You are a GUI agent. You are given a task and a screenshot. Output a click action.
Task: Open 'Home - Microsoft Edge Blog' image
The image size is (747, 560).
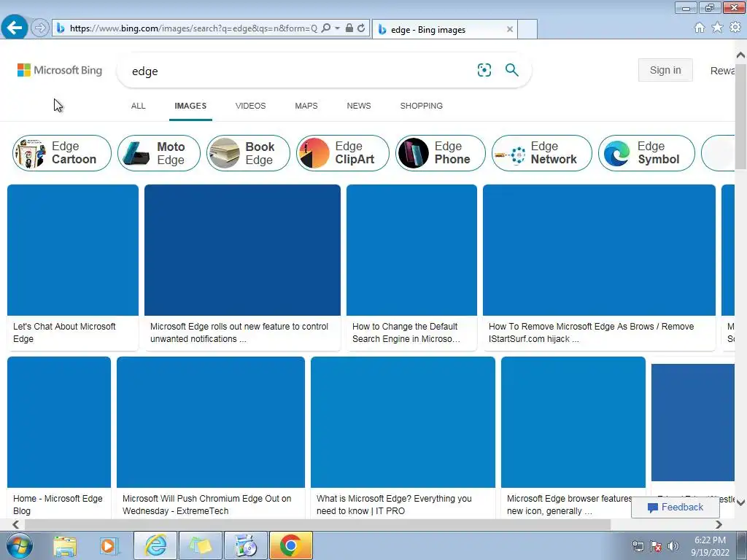click(x=59, y=422)
